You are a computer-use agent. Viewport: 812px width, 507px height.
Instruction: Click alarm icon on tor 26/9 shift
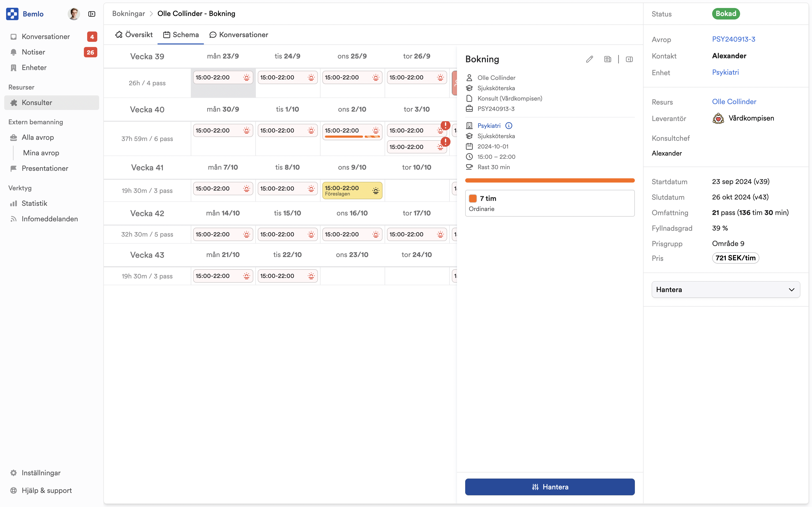441,78
